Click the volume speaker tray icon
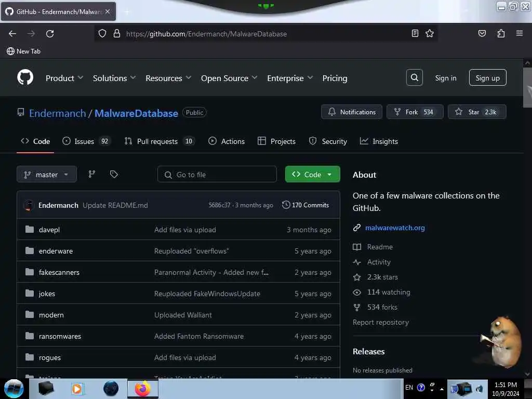532x399 pixels. (480, 389)
